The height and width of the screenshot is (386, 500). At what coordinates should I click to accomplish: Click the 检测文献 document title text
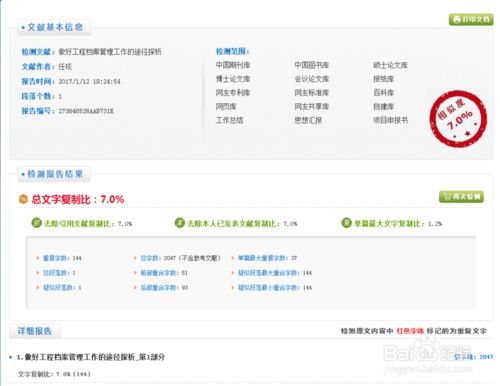pos(110,52)
